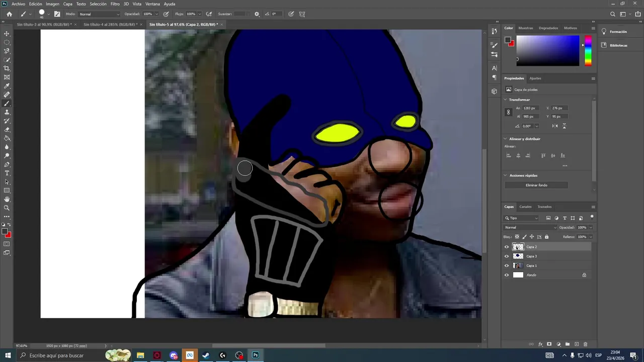This screenshot has width=644, height=362.
Task: Select the Rectangle shape tool
Action: (x=7, y=191)
